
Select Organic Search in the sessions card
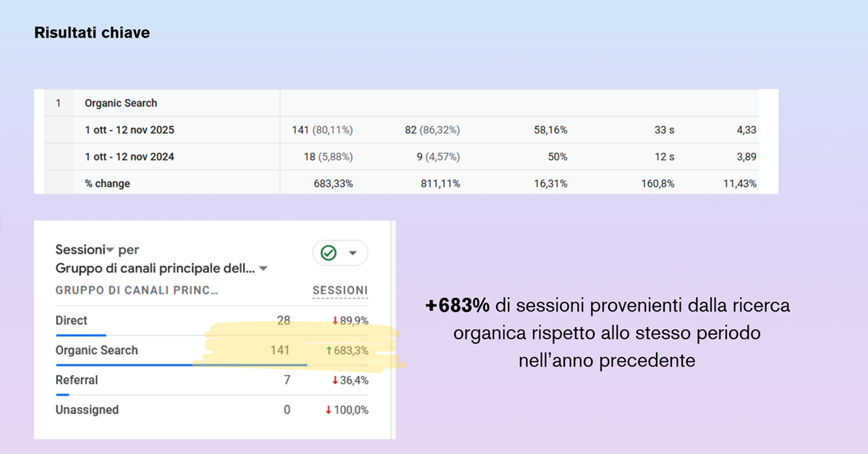96,350
